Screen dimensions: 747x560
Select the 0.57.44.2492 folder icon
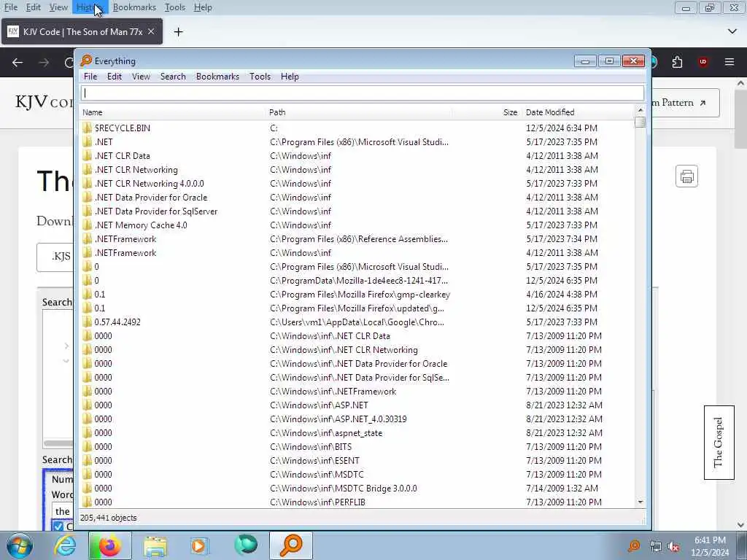[x=88, y=322]
